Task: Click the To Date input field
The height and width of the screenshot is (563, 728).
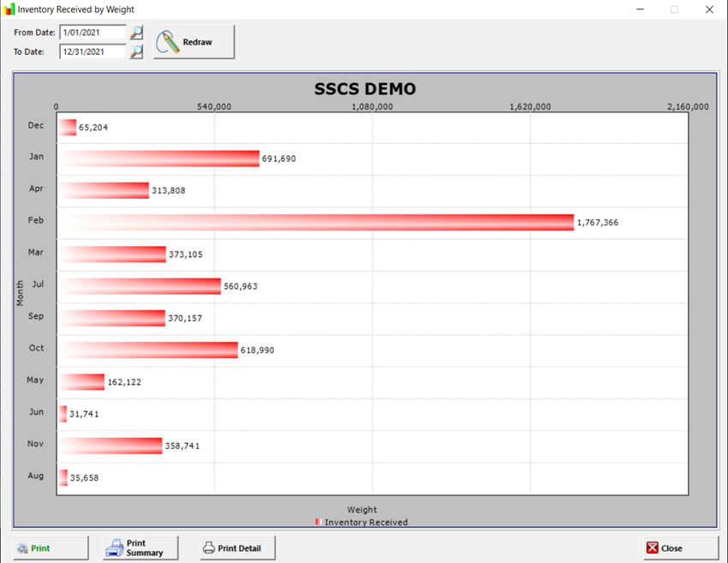Action: click(92, 51)
